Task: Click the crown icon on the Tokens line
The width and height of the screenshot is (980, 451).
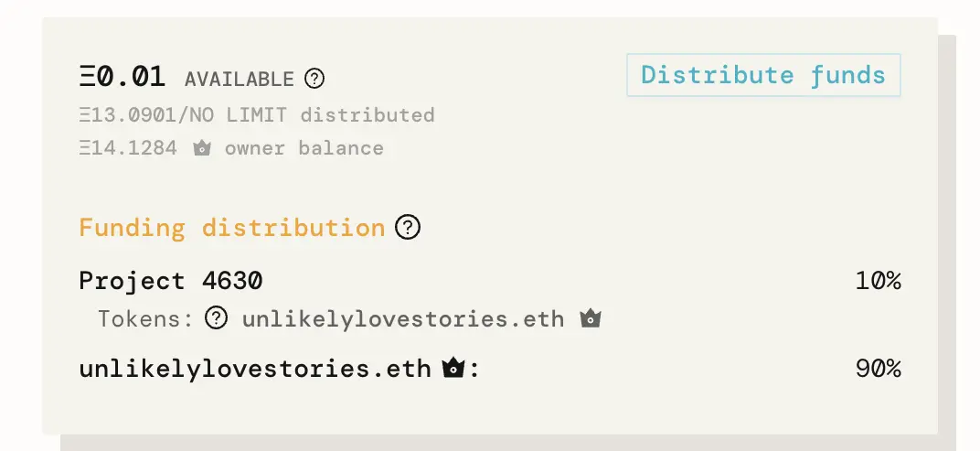Action: click(591, 319)
